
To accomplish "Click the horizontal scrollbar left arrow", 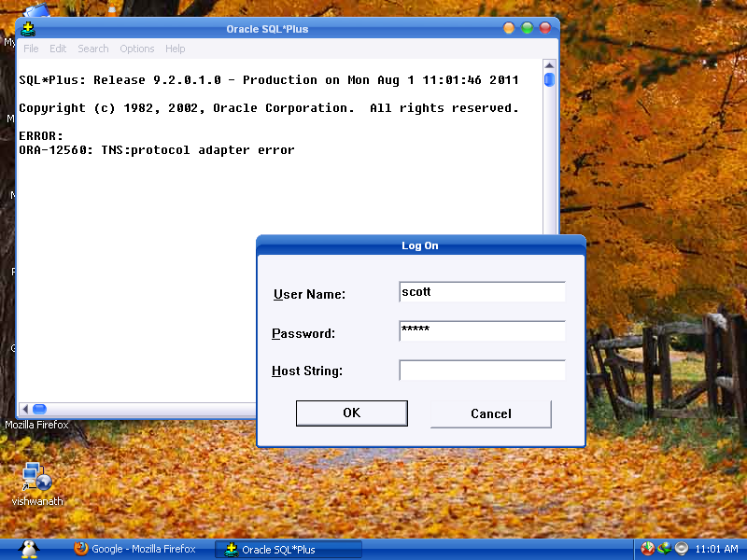I will 25,409.
